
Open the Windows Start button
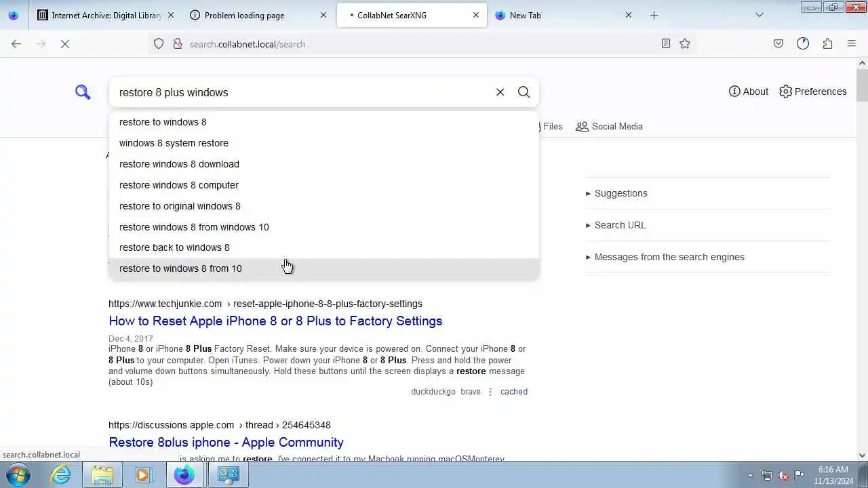(x=18, y=474)
